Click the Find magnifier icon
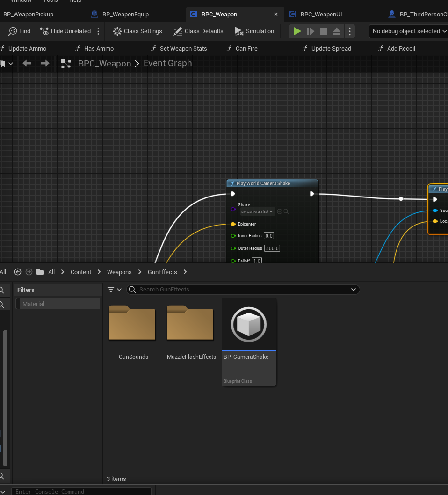Image resolution: width=448 pixels, height=495 pixels. pos(13,31)
